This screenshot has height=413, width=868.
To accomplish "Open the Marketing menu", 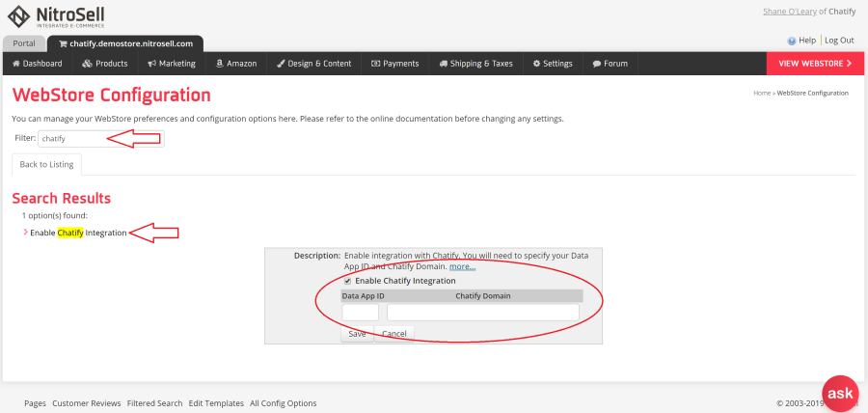I will tap(172, 64).
